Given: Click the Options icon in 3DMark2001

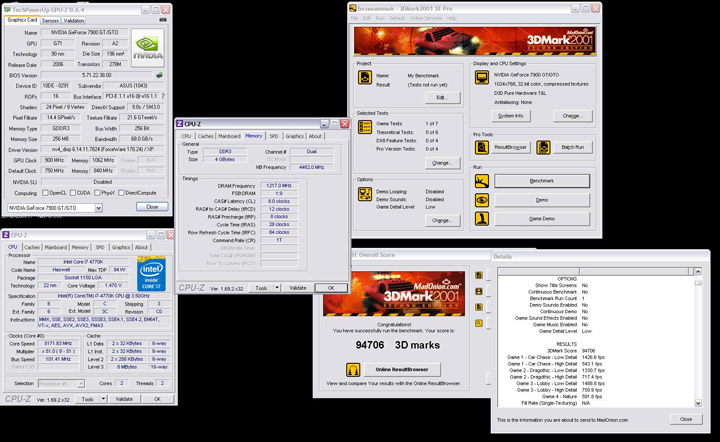Looking at the screenshot, I should (365, 194).
